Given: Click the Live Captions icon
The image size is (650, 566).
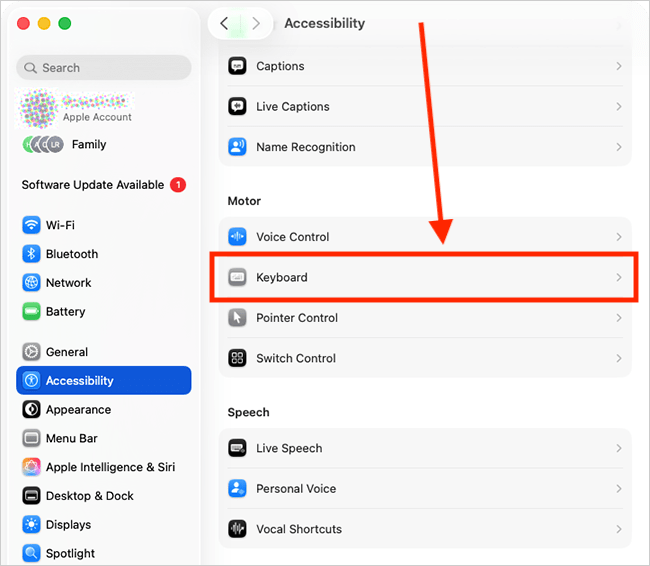Looking at the screenshot, I should pos(237,106).
